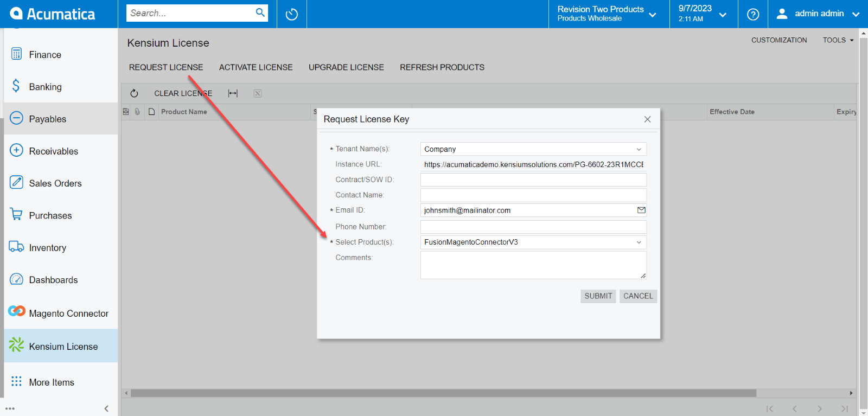868x416 pixels.
Task: Click the sidebar ellipsis options
Action: pos(10,408)
